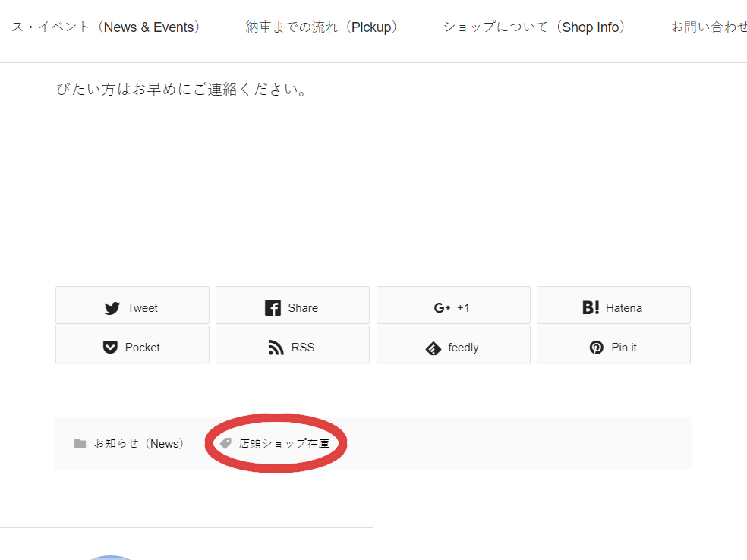Save the article via Pocket label
Screen dimensions: 747x560
click(x=143, y=348)
